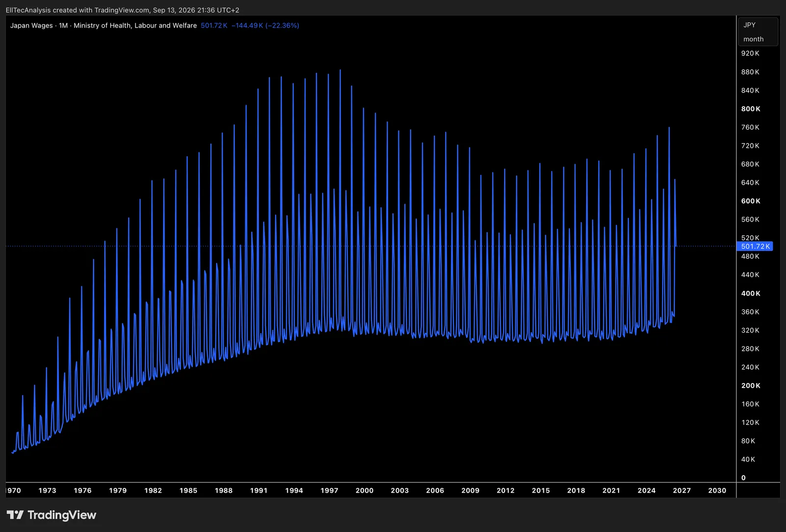
Task: Select the 1979 year on time axis
Action: point(118,491)
